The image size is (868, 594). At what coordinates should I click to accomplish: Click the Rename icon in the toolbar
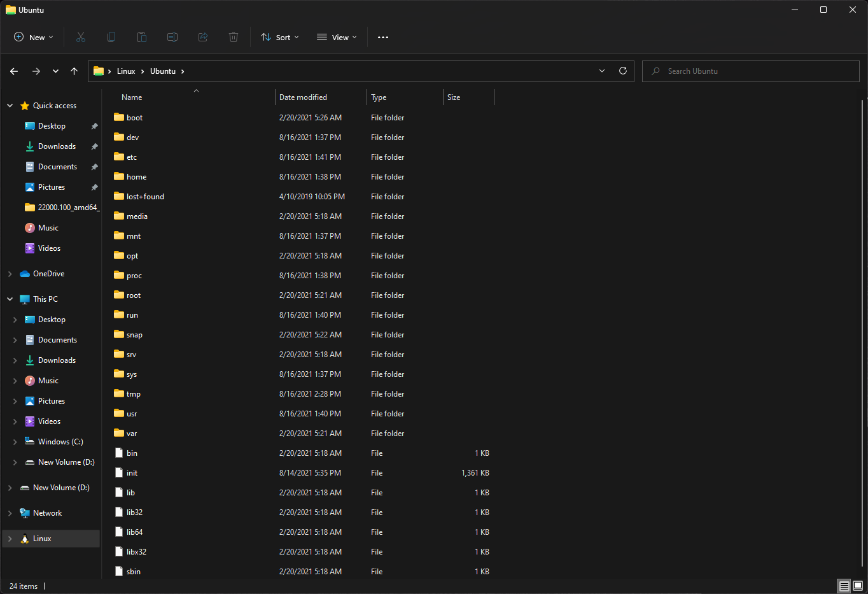(172, 37)
